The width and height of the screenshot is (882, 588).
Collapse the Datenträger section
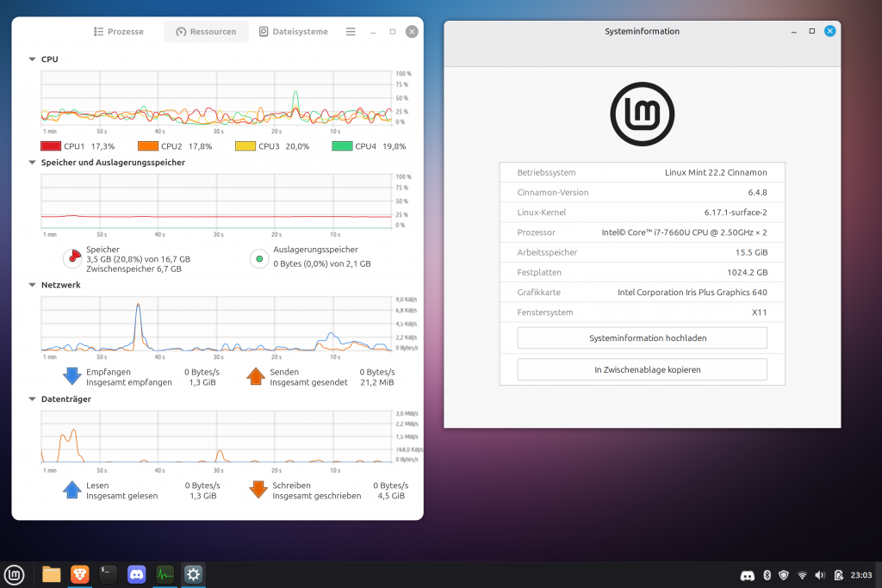click(x=32, y=399)
